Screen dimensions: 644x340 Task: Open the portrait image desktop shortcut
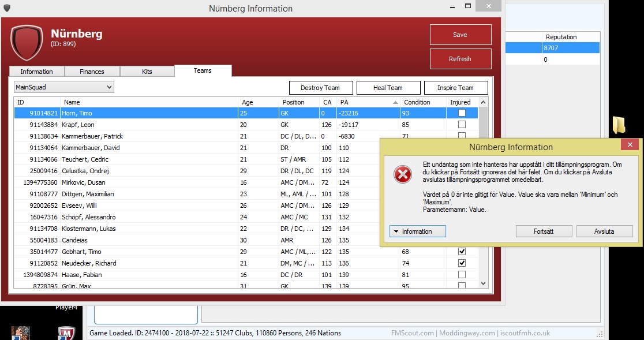click(x=21, y=333)
